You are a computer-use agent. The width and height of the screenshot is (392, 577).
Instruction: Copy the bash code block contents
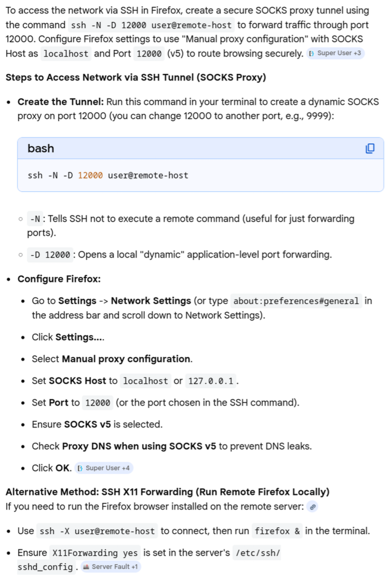pyautogui.click(x=370, y=149)
